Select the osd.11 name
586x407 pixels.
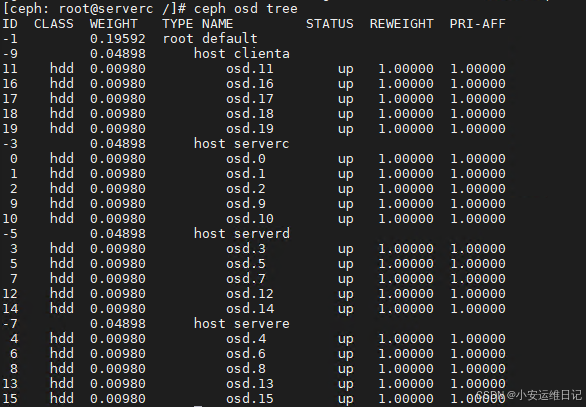250,69
